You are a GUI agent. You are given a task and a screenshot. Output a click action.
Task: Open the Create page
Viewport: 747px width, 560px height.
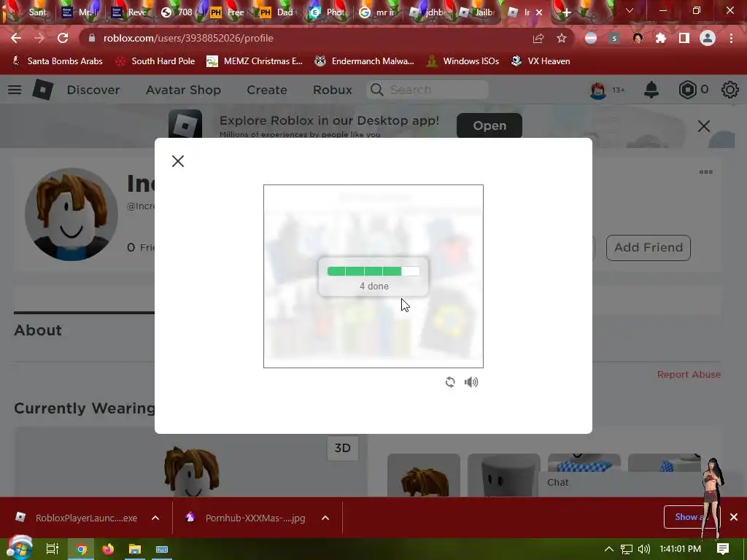click(267, 90)
